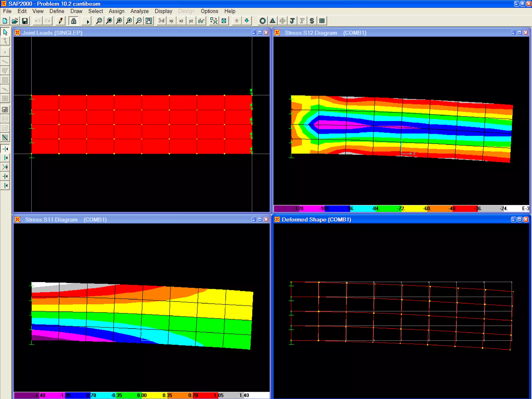532x399 pixels.
Task: Toggle Snap to Intersections tool
Action: tap(5, 167)
